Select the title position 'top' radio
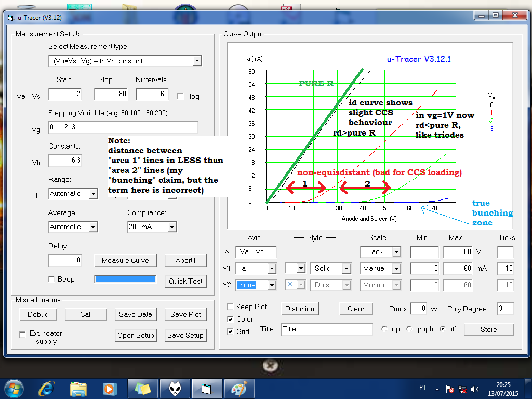This screenshot has width=532, height=399. click(x=384, y=329)
